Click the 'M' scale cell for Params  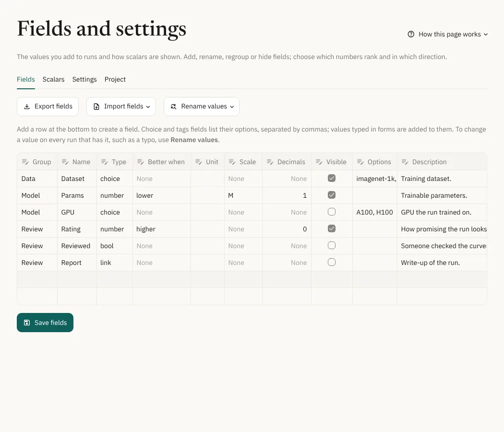pos(243,195)
